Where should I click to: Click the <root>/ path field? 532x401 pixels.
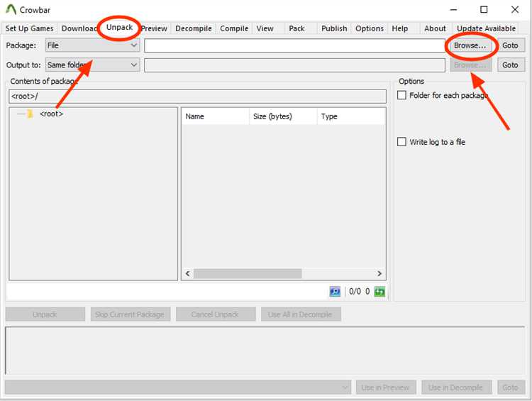point(197,96)
